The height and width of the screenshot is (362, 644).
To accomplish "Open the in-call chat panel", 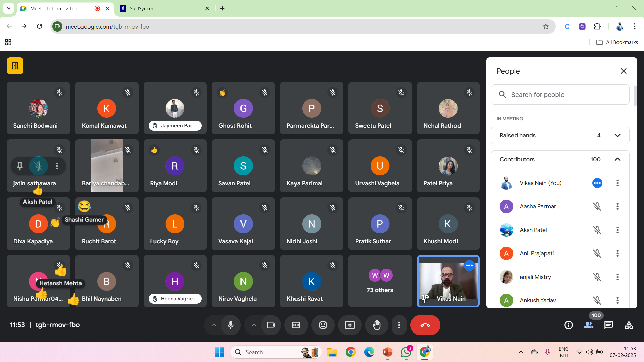I will pyautogui.click(x=608, y=325).
